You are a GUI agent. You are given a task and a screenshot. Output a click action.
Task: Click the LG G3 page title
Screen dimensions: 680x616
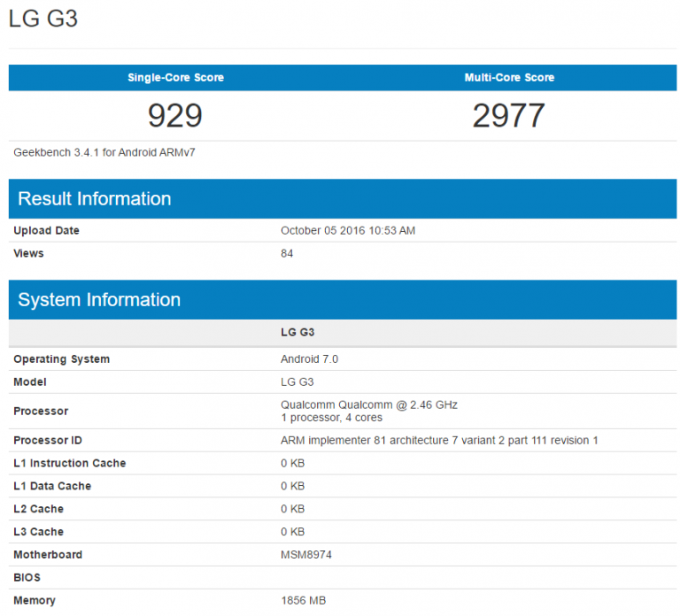42,19
